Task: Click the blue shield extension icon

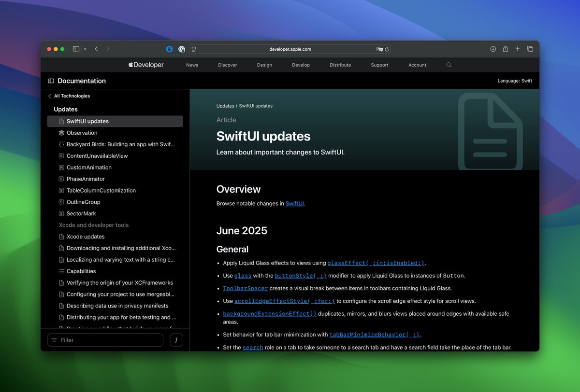Action: click(170, 49)
